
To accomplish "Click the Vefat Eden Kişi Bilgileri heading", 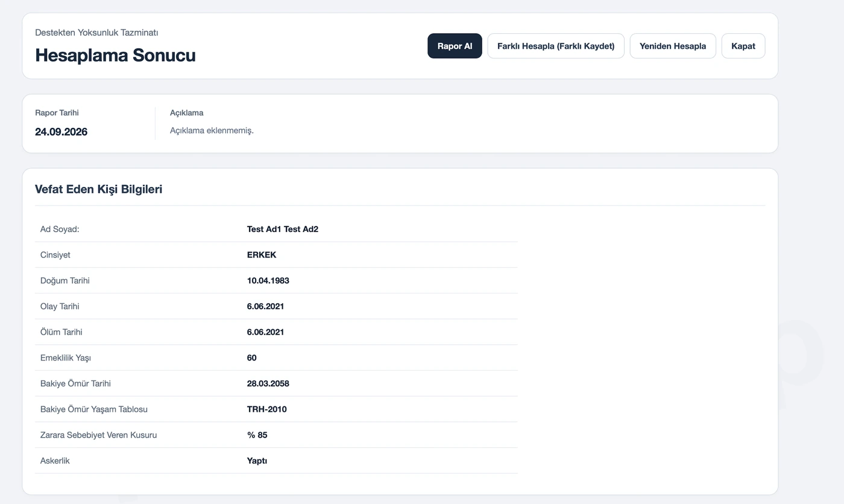I will [x=98, y=189].
